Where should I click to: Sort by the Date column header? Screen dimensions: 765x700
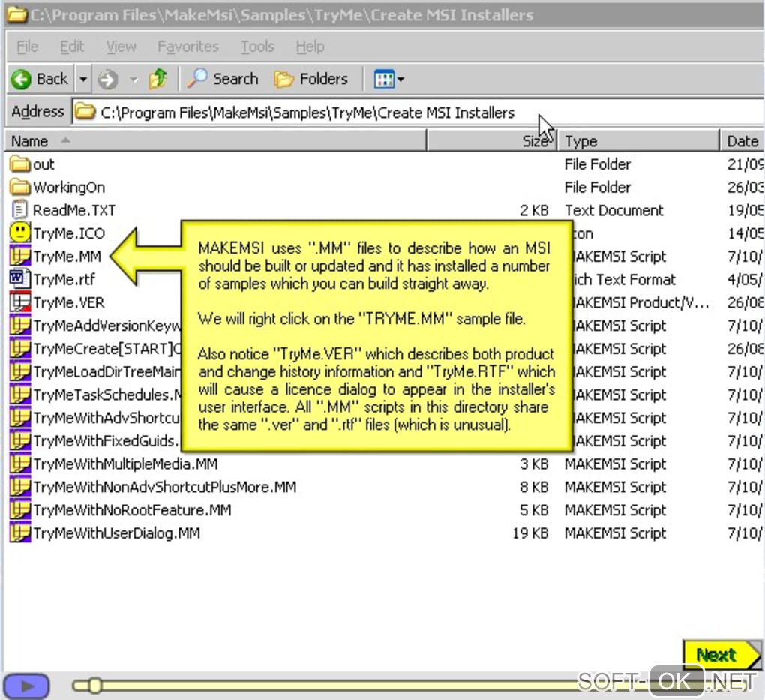click(742, 141)
